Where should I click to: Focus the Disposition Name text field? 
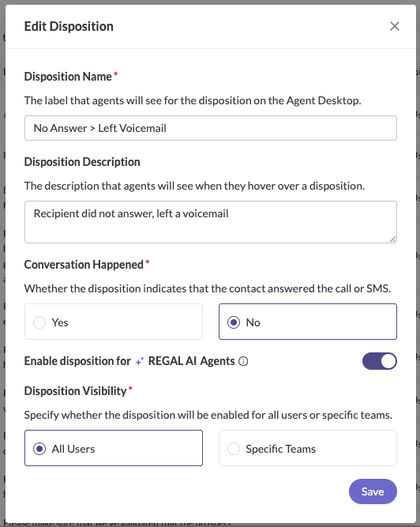(211, 128)
